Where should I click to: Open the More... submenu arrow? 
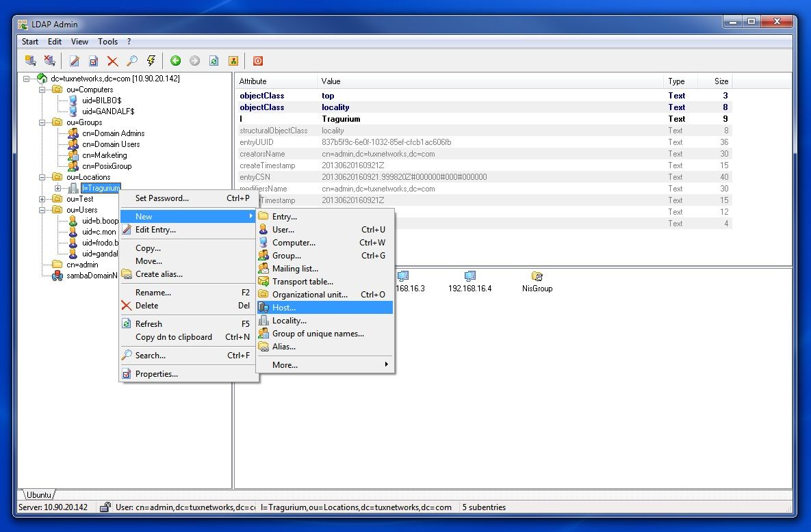[x=387, y=364]
